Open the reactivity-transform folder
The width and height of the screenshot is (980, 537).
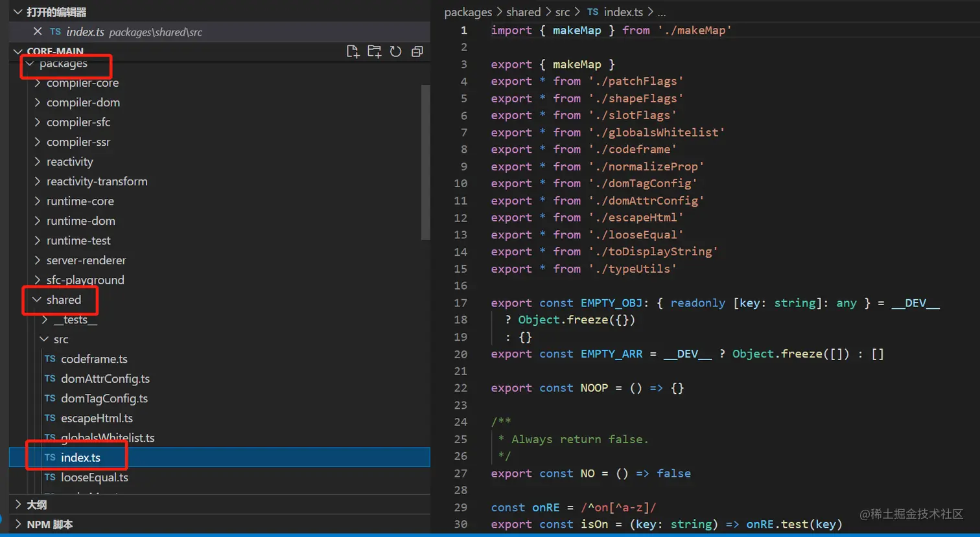click(x=97, y=181)
